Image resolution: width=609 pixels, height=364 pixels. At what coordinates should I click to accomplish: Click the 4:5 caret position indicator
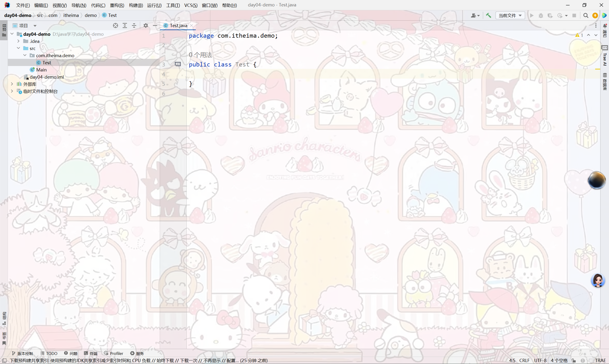[x=512, y=360]
